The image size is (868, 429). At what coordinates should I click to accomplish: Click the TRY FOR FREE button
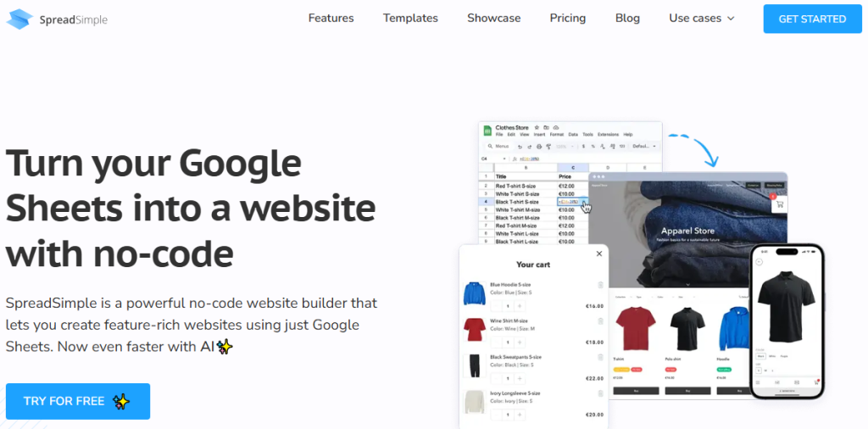coord(78,401)
